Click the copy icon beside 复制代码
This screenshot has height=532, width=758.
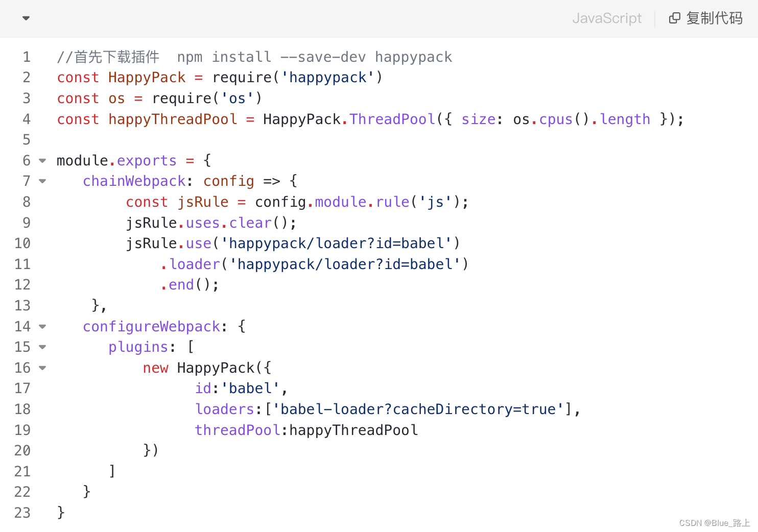[x=674, y=18]
